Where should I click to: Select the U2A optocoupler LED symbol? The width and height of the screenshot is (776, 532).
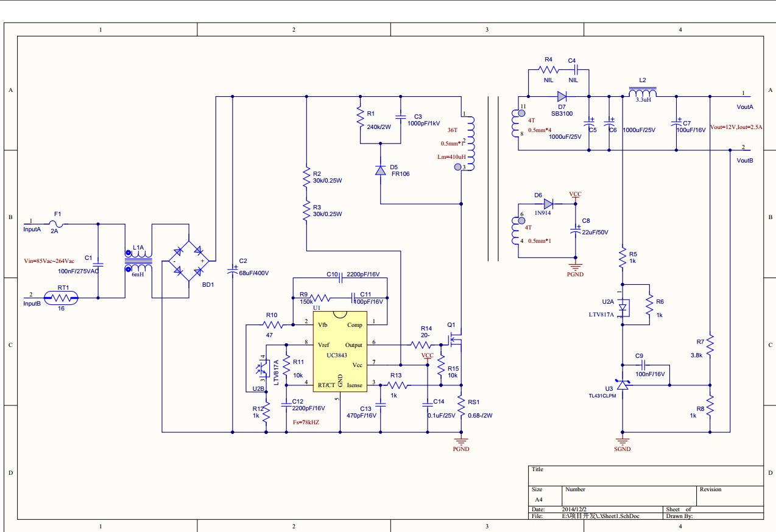[624, 307]
